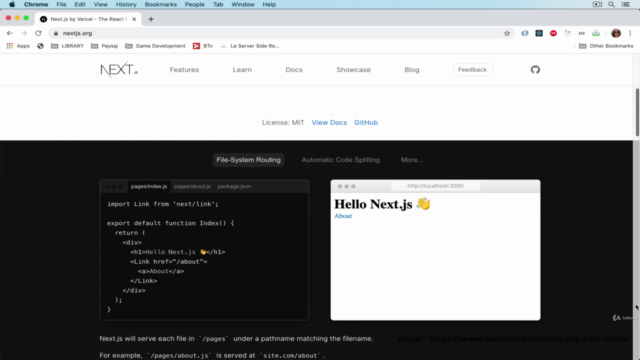Open the View menu

tap(100, 4)
